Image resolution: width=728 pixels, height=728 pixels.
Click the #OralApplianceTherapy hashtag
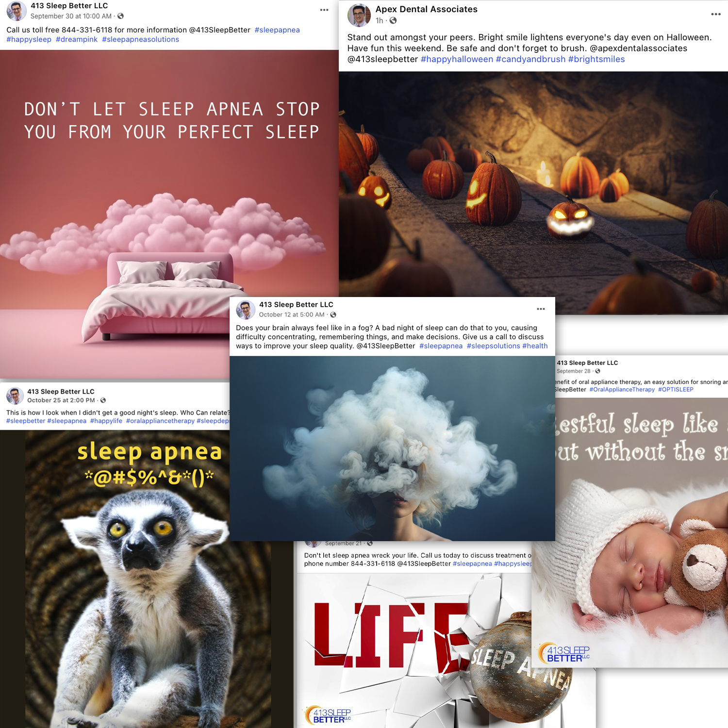pyautogui.click(x=622, y=389)
